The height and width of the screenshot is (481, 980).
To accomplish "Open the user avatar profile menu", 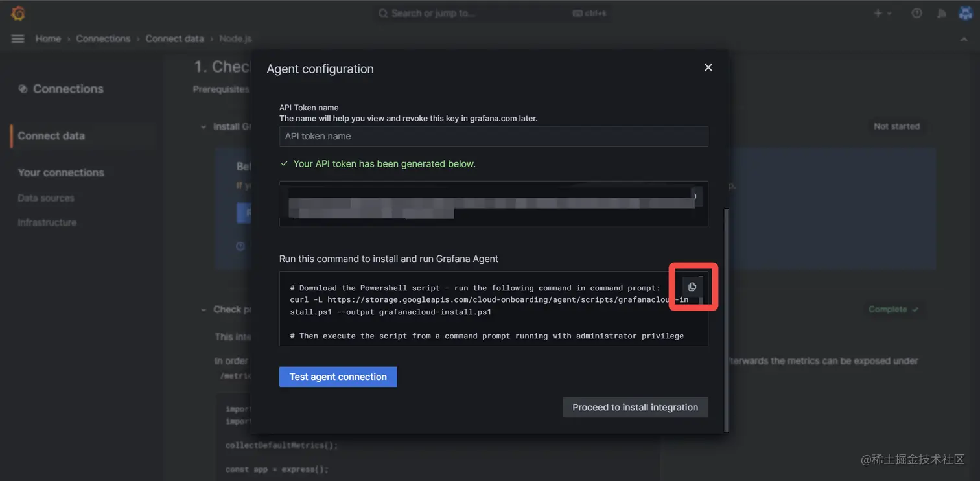I will pyautogui.click(x=965, y=13).
